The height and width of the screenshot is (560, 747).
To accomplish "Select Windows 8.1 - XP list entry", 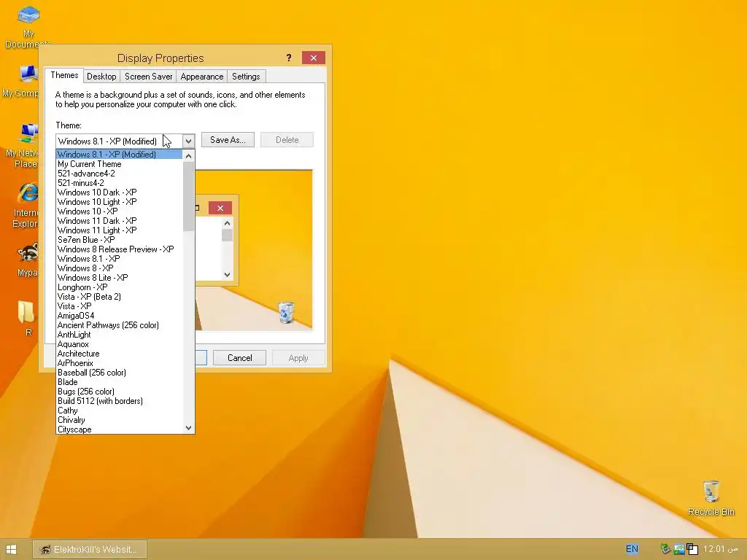I will (119, 259).
